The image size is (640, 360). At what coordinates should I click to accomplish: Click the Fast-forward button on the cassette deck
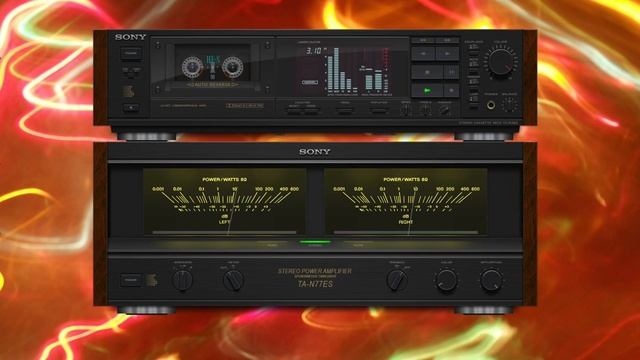pos(448,53)
